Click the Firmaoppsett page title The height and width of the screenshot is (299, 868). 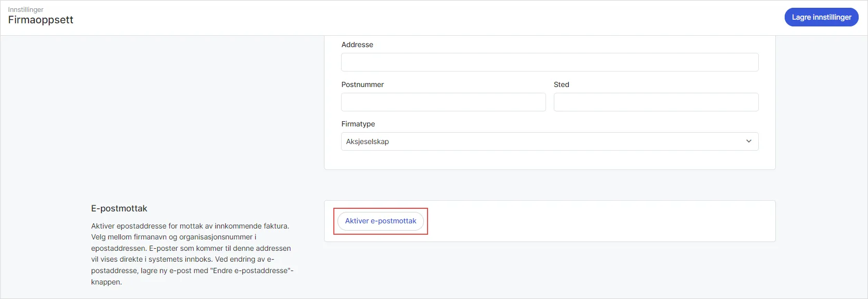41,20
